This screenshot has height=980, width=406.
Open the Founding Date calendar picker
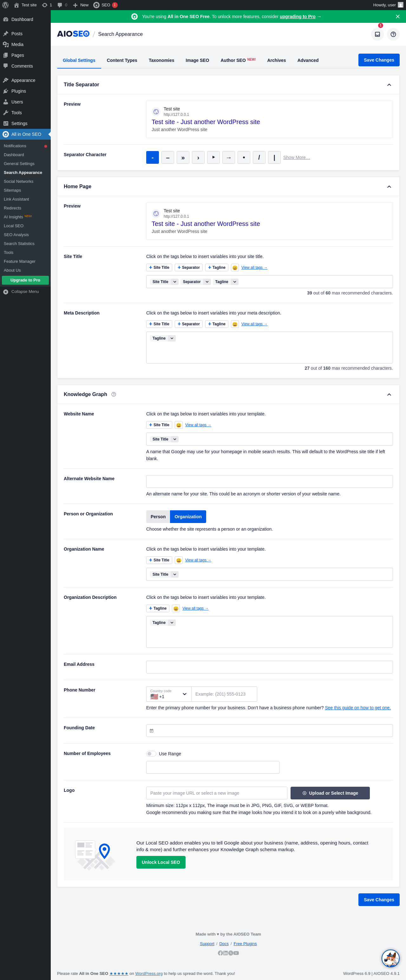pos(152,731)
